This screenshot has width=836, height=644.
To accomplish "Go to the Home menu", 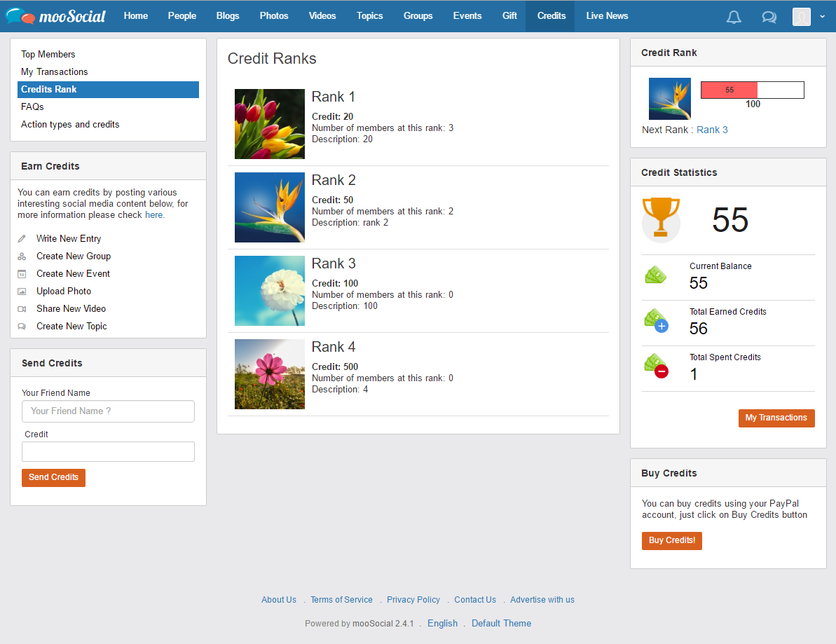I will pos(136,16).
